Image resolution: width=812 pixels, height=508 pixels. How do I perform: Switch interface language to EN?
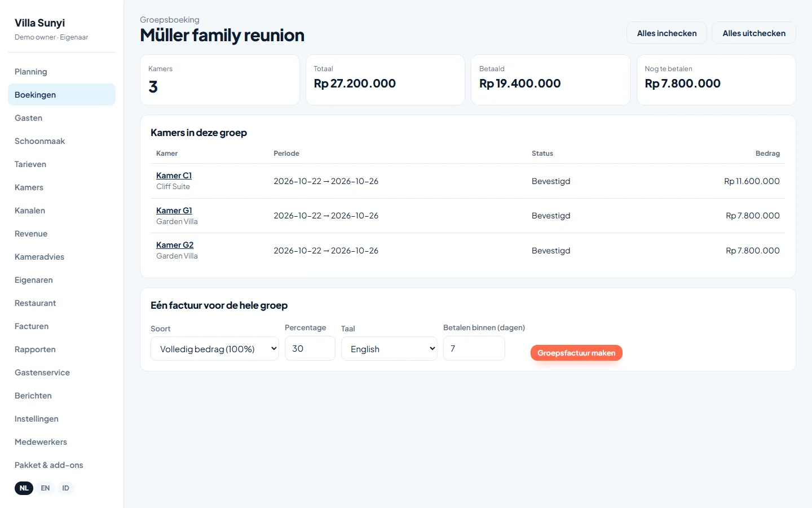(x=45, y=488)
